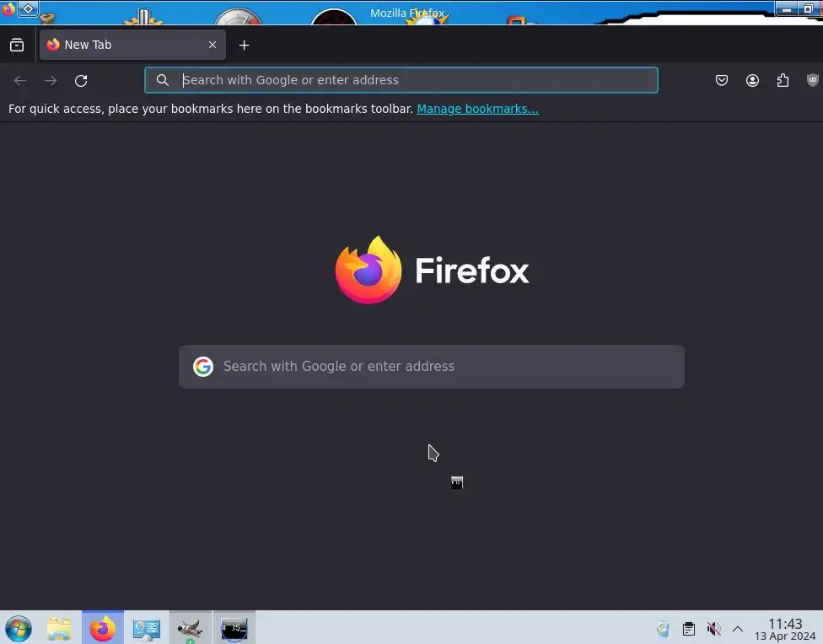Click the Google logo in the search box
Image resolution: width=823 pixels, height=644 pixels.
(203, 367)
